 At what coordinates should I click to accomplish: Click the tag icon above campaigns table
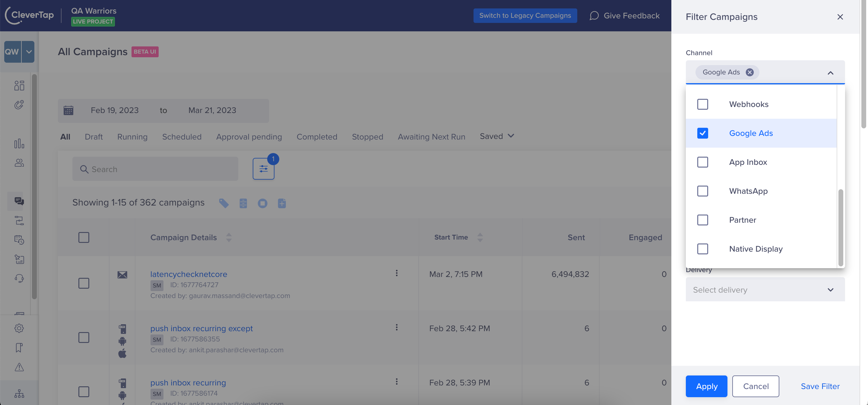pos(224,203)
